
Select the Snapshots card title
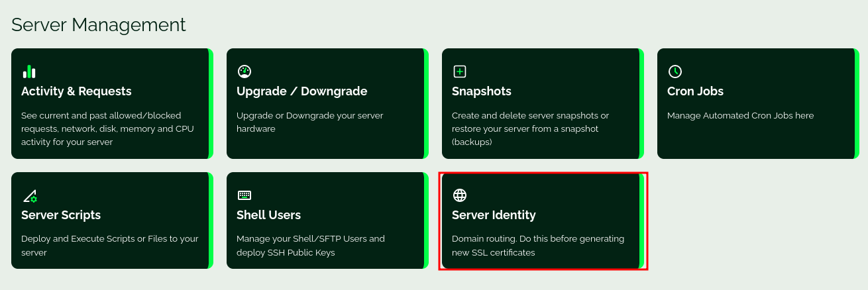(x=482, y=91)
